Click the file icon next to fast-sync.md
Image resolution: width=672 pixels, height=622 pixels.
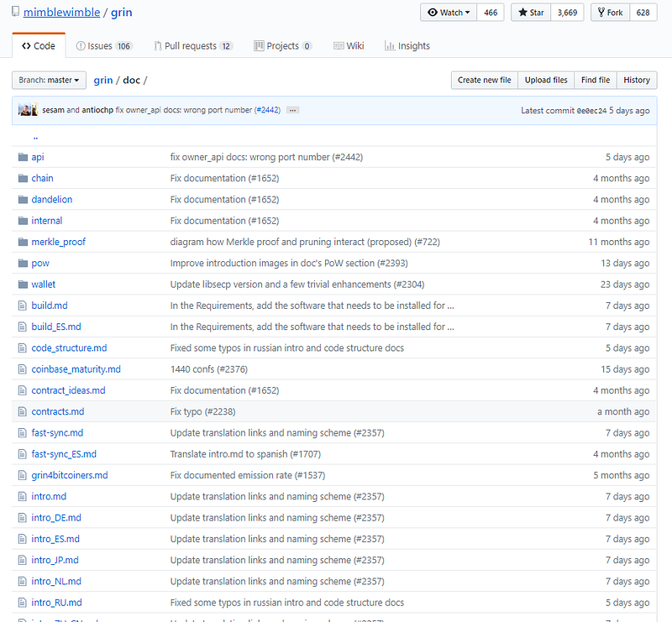click(23, 432)
